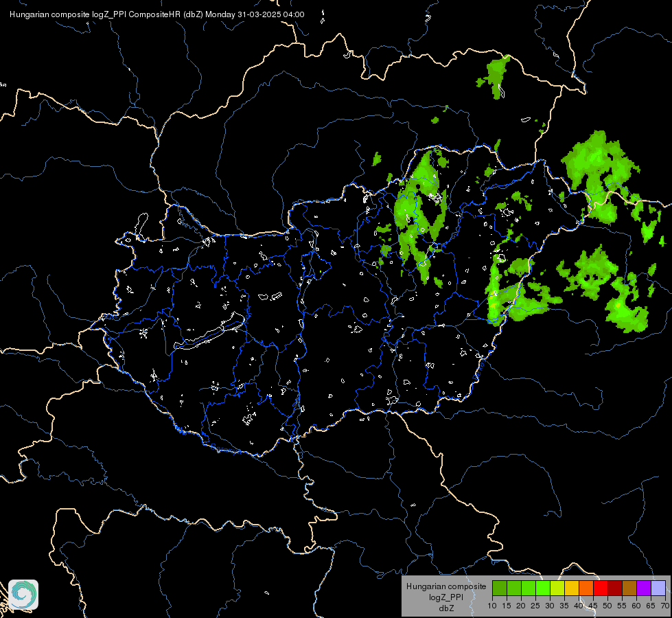Select the 20–25 dBZ green swatch
The image size is (672, 618).
click(529, 588)
